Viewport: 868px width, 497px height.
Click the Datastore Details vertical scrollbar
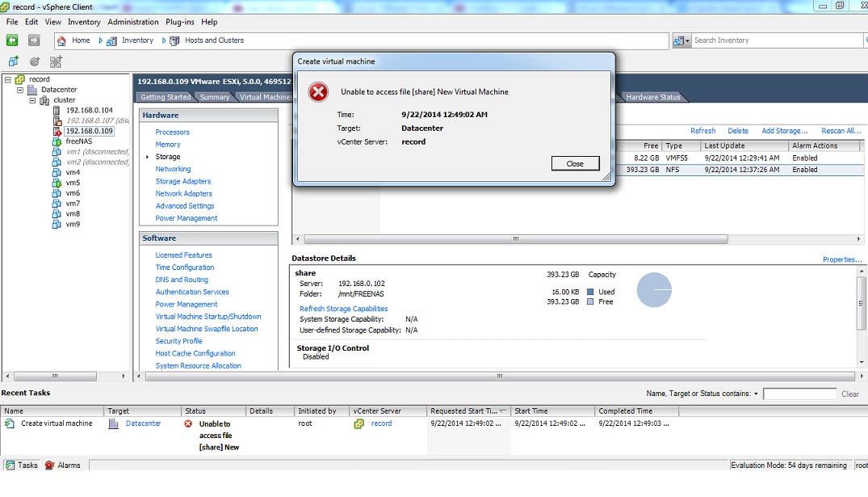point(862,304)
